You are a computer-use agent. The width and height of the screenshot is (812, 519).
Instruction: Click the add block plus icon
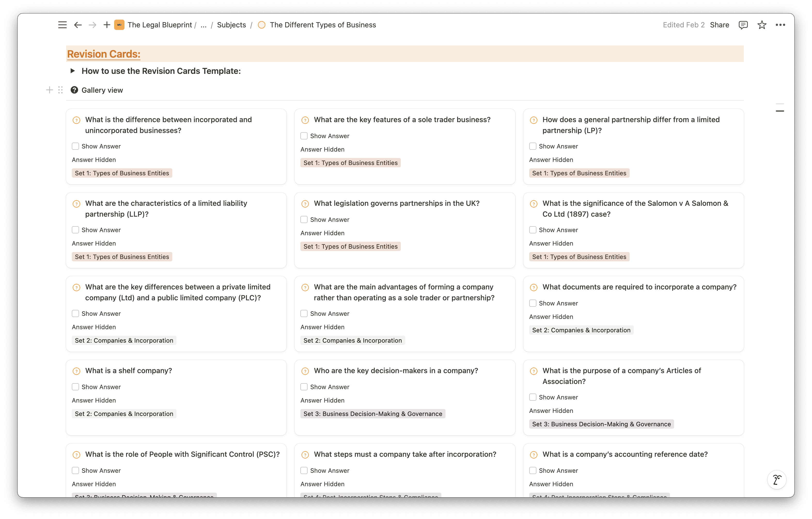point(49,90)
